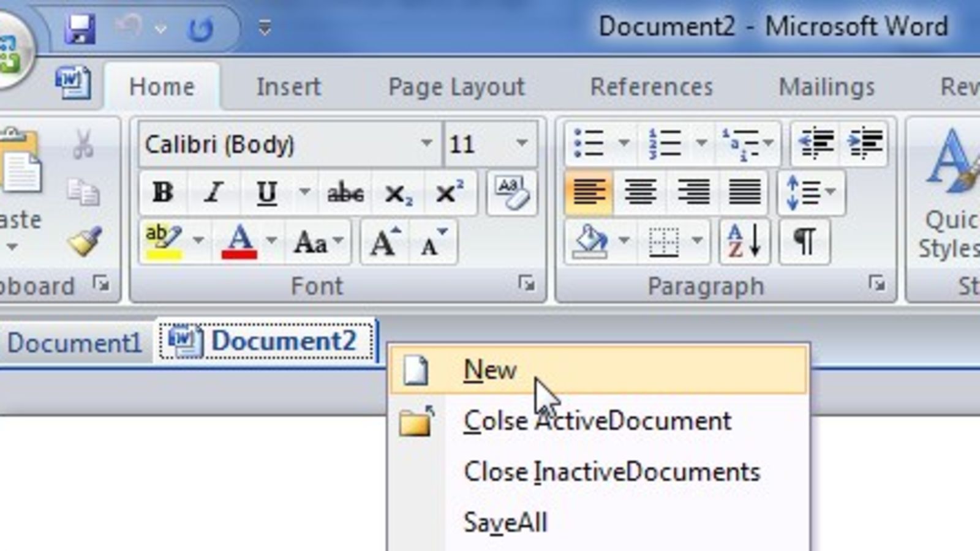980x551 pixels.
Task: Choose SaveAll from the context menu
Action: point(598,523)
